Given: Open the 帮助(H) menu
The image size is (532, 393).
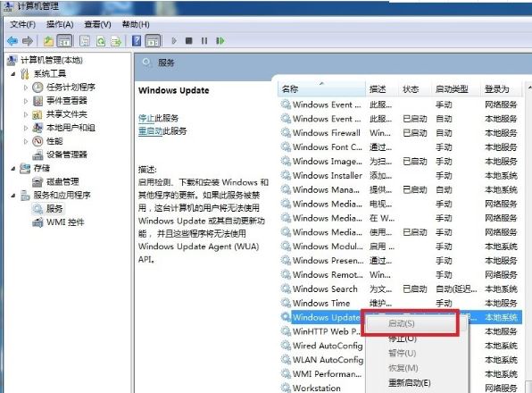Looking at the screenshot, I should point(136,24).
